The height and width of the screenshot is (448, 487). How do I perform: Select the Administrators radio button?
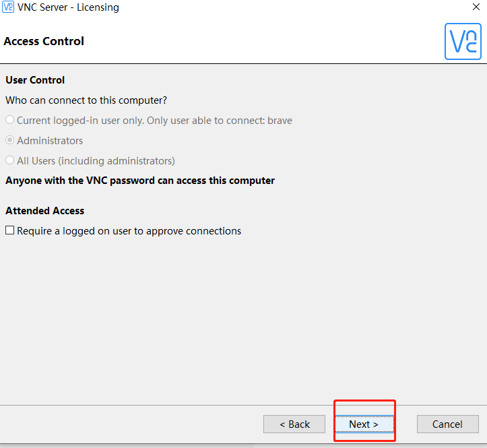point(10,141)
